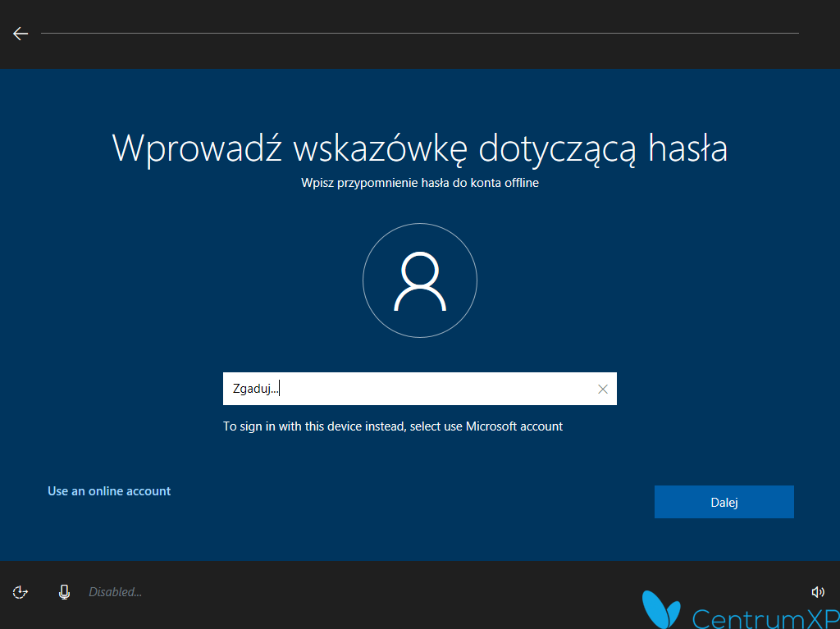The height and width of the screenshot is (629, 840).
Task: Click the text "Wpisz przypomnienie hasła do konta offline"
Action: [x=420, y=183]
